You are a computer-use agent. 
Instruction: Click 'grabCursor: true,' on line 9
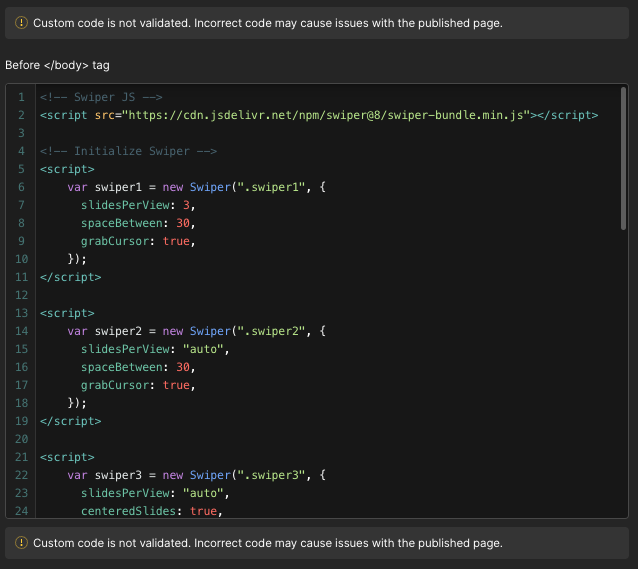[138, 241]
